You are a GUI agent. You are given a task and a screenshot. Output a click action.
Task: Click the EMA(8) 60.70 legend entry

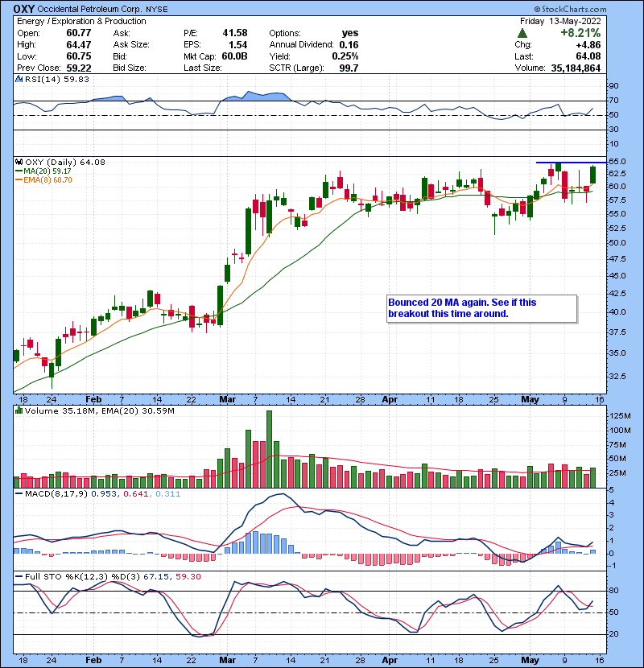click(x=47, y=179)
